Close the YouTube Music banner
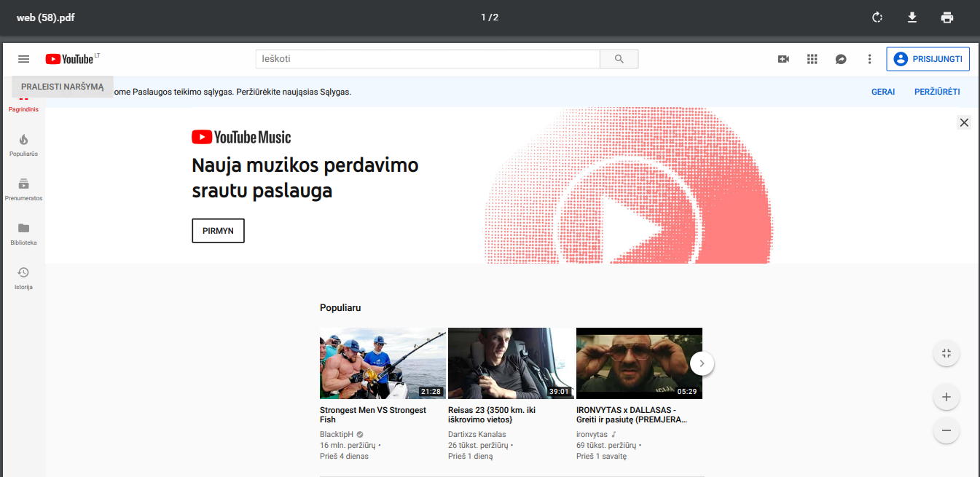 [964, 122]
